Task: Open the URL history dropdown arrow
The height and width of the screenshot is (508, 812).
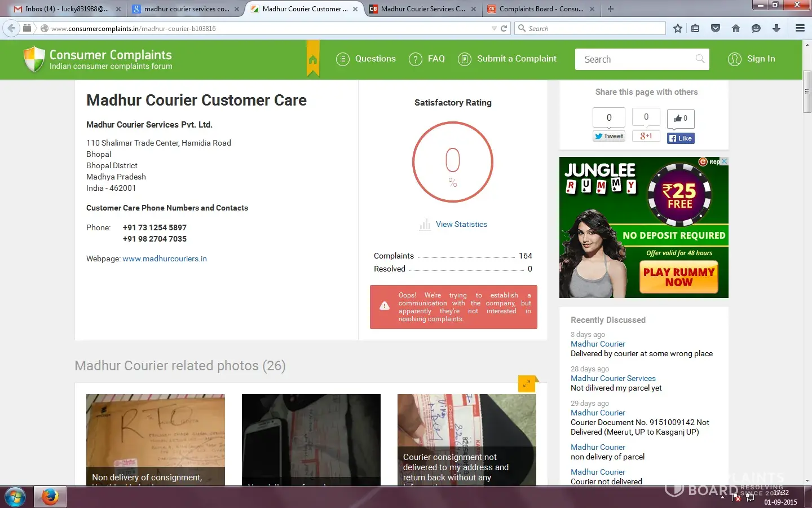Action: click(494, 28)
